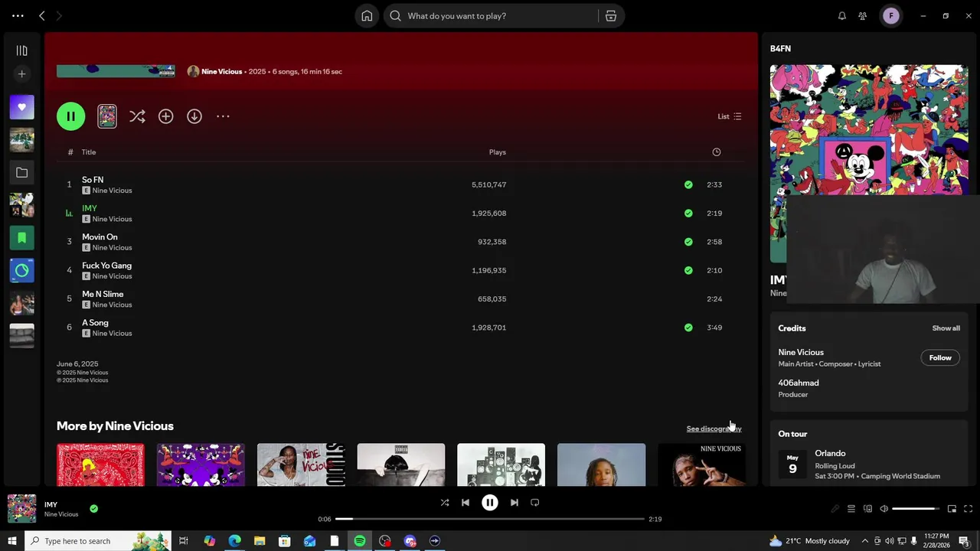Open the red bandana album thumbnail
The width and height of the screenshot is (980, 551).
100,465
